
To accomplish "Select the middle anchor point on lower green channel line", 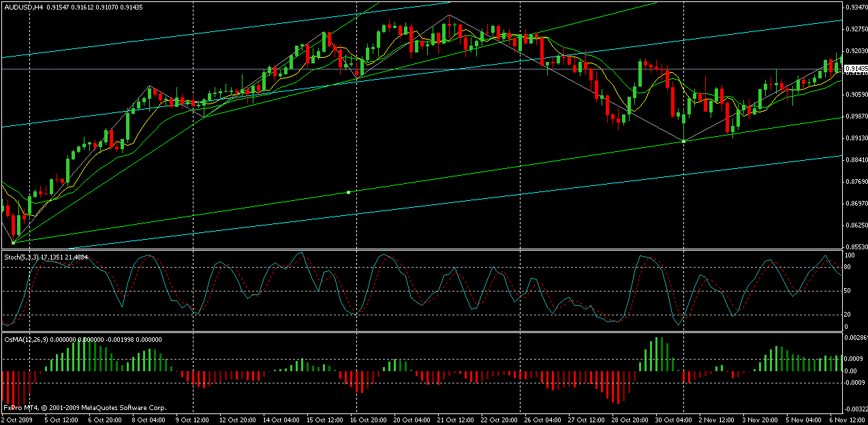I will (348, 193).
